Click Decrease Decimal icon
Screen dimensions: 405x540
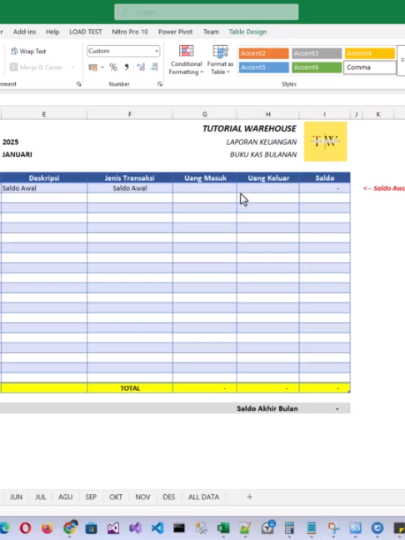coord(154,67)
